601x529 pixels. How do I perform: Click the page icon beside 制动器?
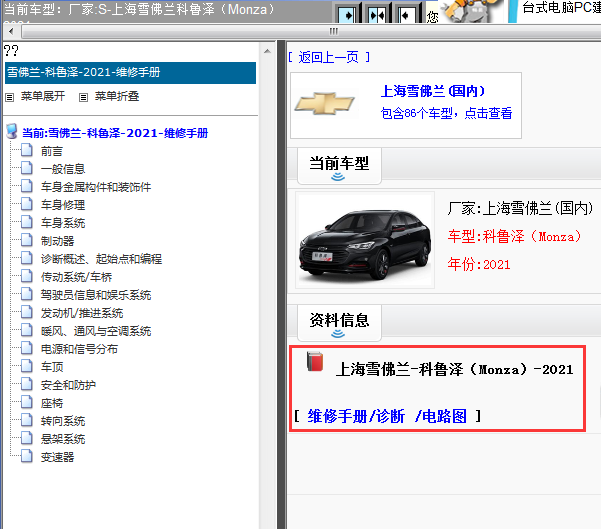[x=26, y=240]
